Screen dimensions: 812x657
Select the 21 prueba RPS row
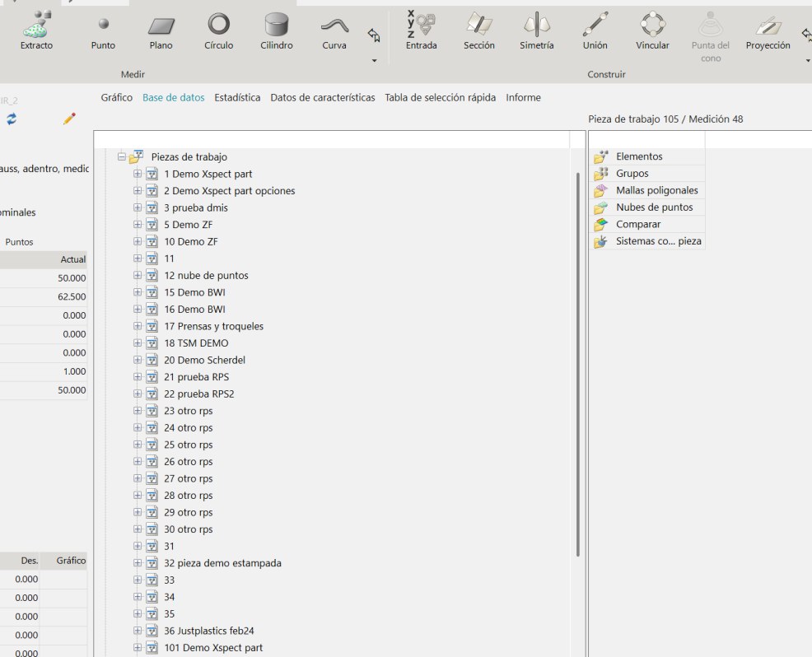[x=196, y=377]
